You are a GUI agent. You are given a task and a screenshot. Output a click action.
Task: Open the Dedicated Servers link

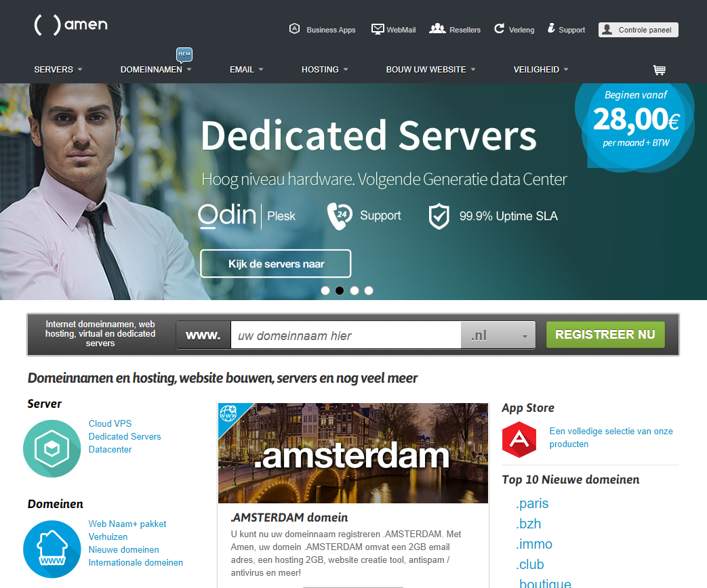[x=125, y=437]
